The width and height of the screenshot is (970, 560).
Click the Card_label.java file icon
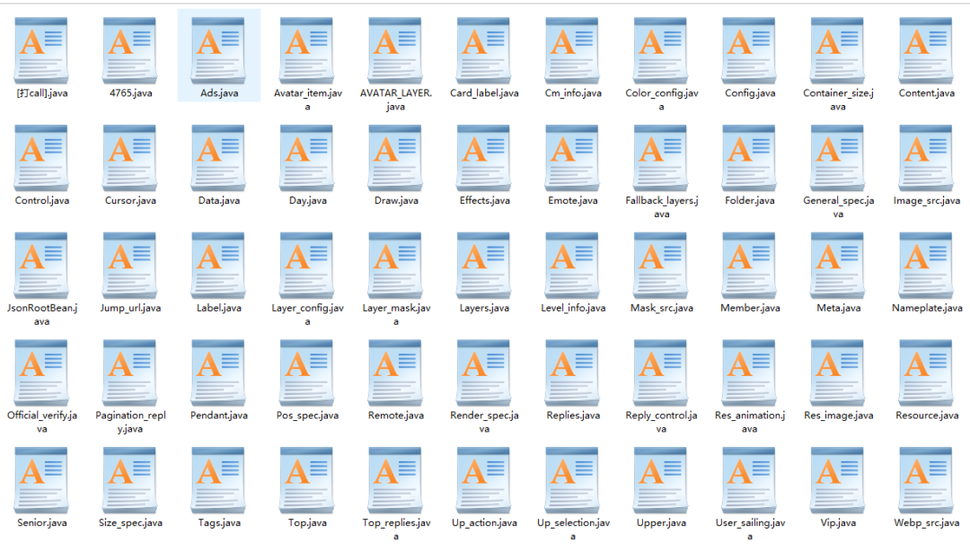[x=484, y=51]
